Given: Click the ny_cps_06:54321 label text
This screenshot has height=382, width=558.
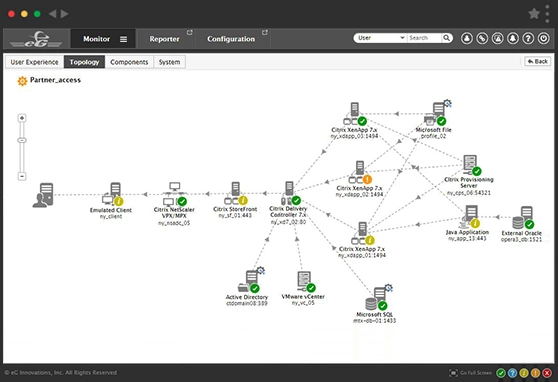Looking at the screenshot, I should click(x=469, y=193).
